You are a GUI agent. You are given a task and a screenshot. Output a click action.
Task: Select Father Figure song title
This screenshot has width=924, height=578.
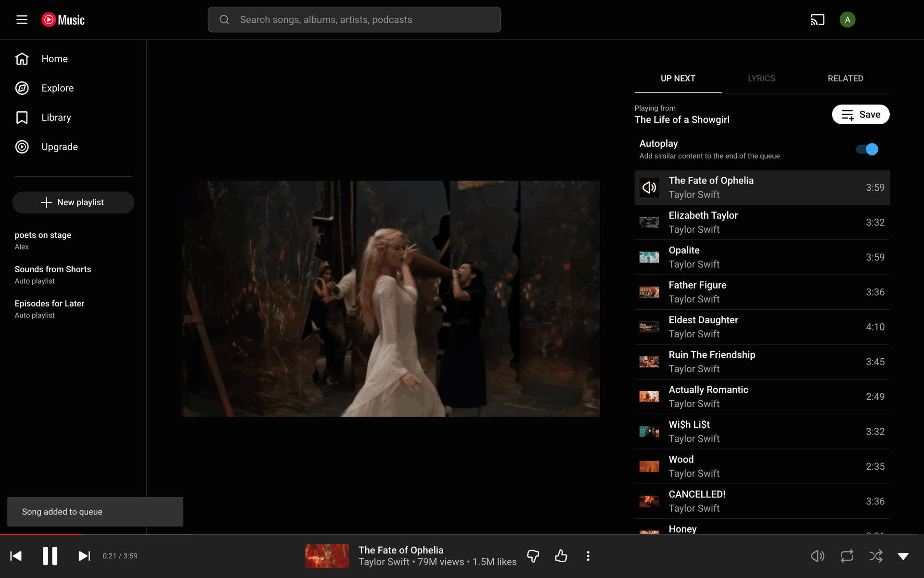click(x=697, y=285)
